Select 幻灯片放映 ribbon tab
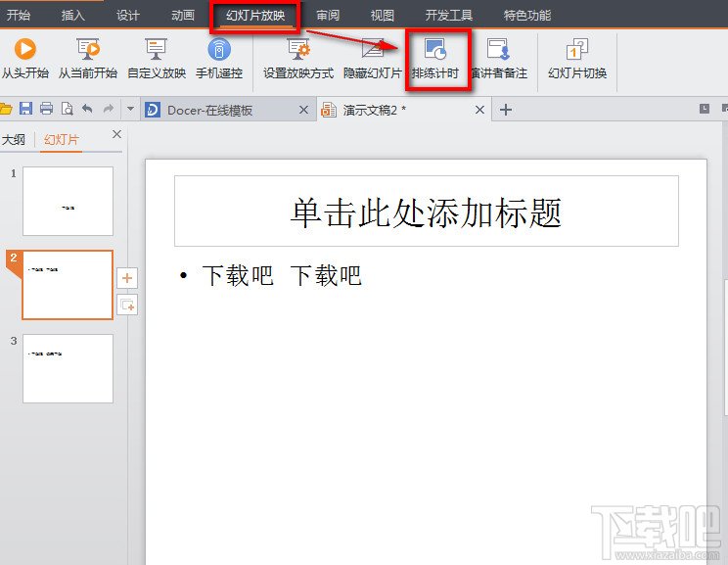 click(x=255, y=16)
